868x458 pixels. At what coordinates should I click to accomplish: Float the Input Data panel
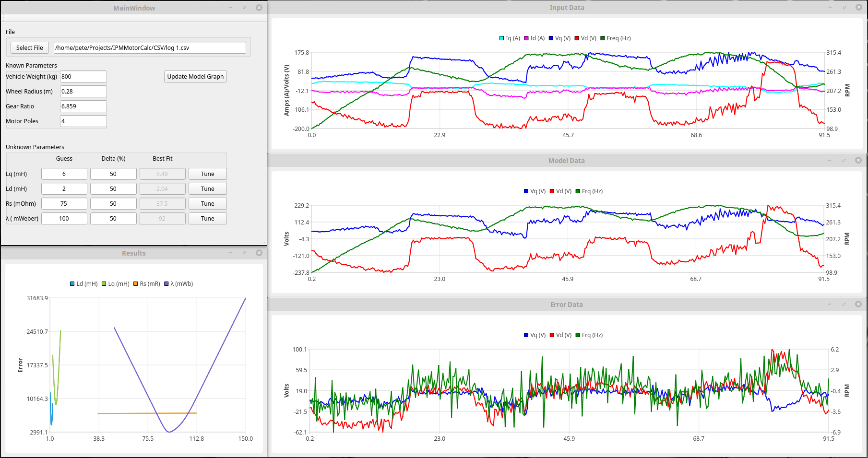point(844,7)
